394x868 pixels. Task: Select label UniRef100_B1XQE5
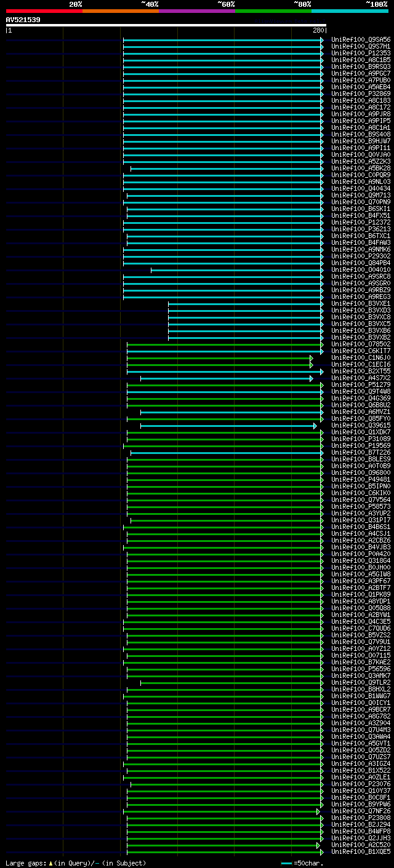tap(361, 851)
